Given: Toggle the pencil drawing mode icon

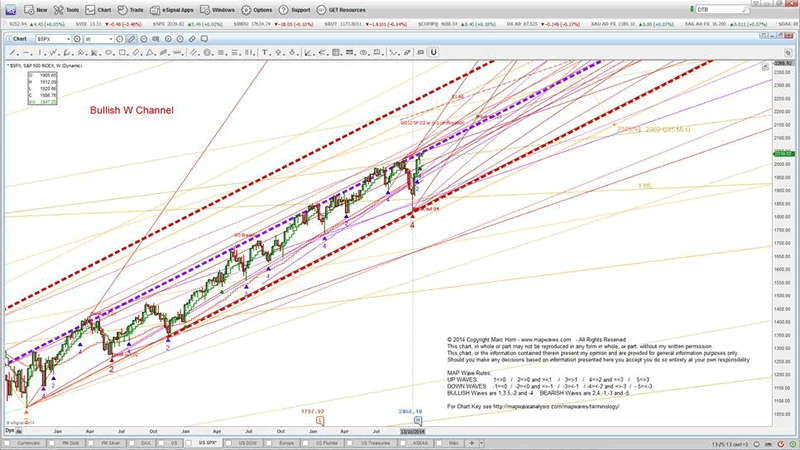Looking at the screenshot, I should (131, 39).
